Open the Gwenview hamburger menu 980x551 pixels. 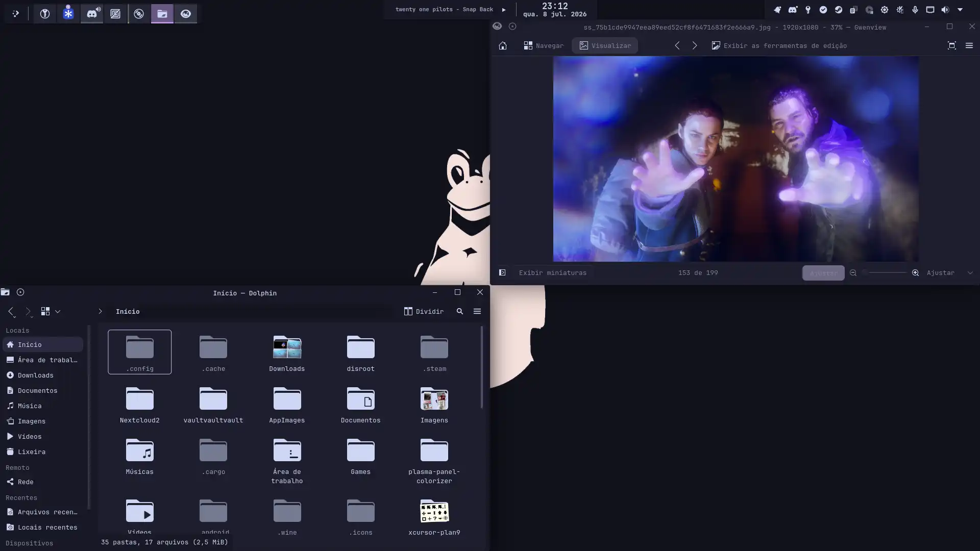tap(969, 45)
